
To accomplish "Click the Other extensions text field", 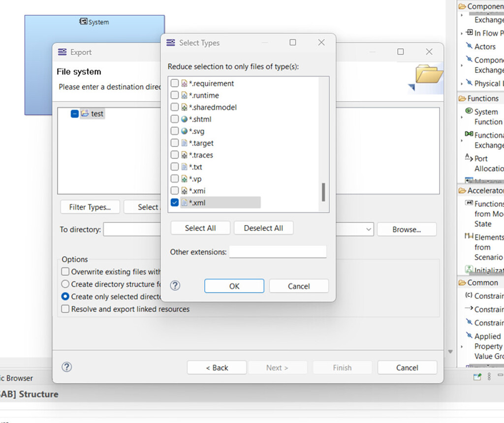I will point(278,252).
